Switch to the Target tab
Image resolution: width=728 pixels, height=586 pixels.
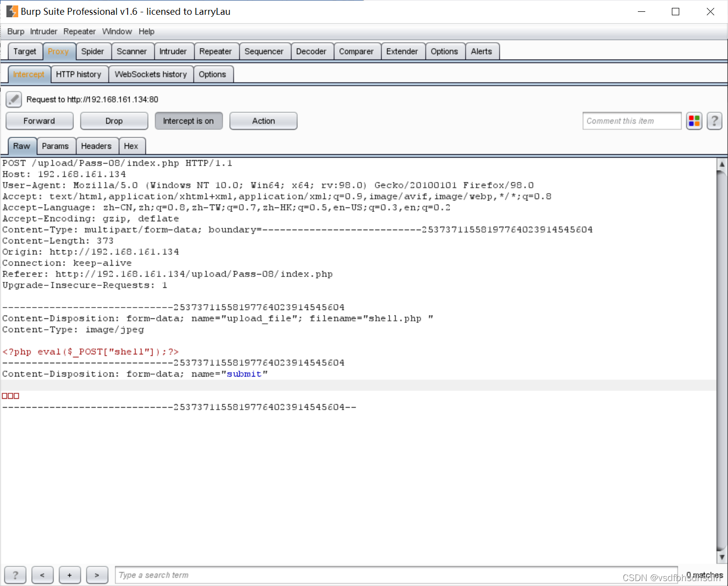pos(25,51)
